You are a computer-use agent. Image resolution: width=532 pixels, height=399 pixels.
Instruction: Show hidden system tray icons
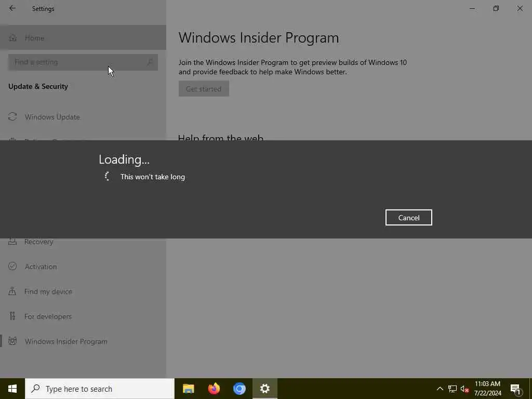pos(440,389)
